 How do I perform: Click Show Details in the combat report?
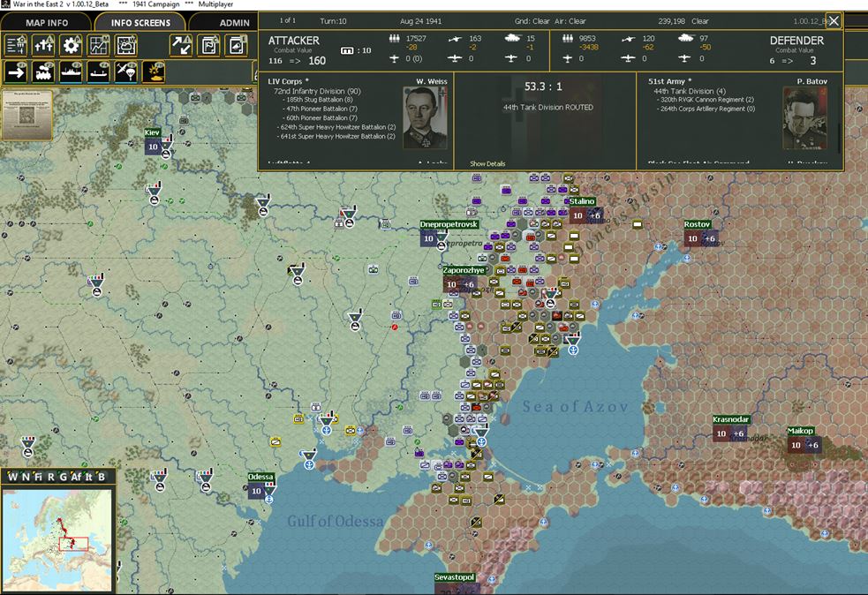pos(487,163)
